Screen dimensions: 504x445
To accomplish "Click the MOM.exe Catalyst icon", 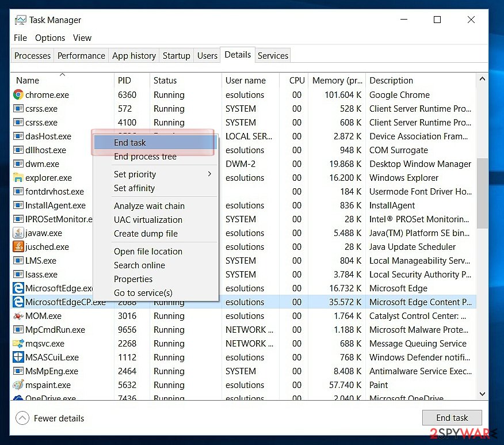I will [18, 315].
